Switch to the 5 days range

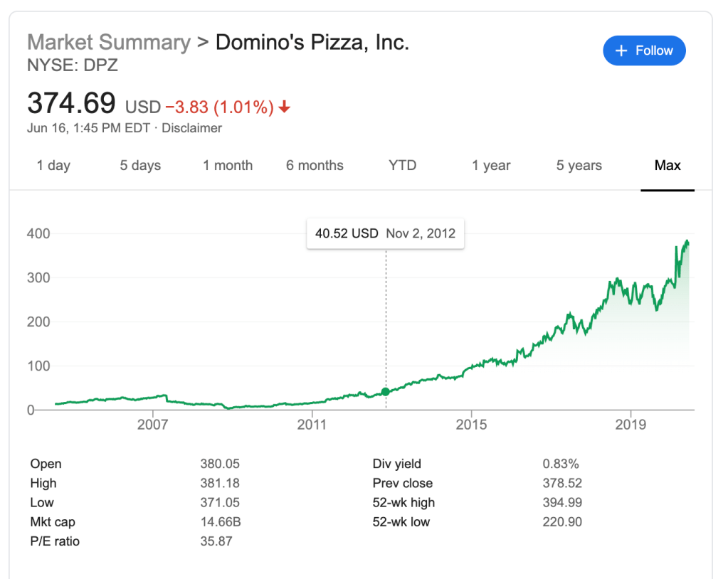pyautogui.click(x=140, y=166)
